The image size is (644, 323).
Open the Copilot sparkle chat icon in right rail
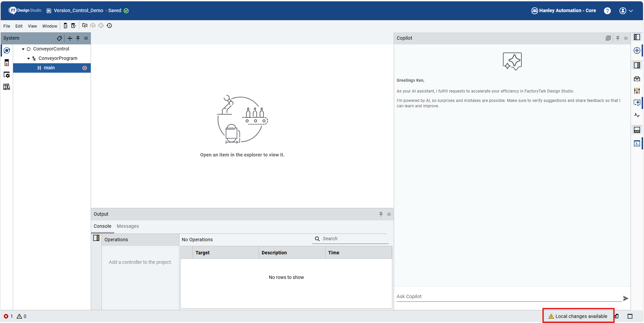(x=637, y=103)
